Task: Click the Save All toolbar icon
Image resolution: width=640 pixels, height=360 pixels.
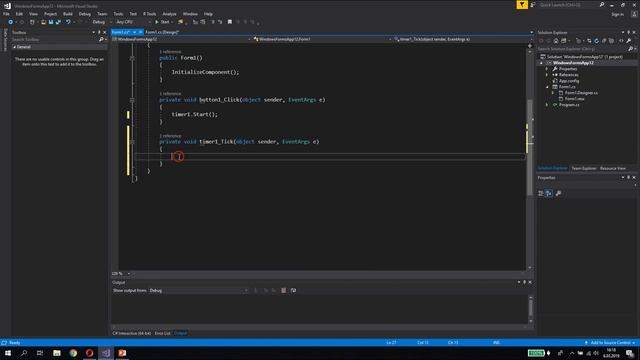Action: click(x=58, y=22)
